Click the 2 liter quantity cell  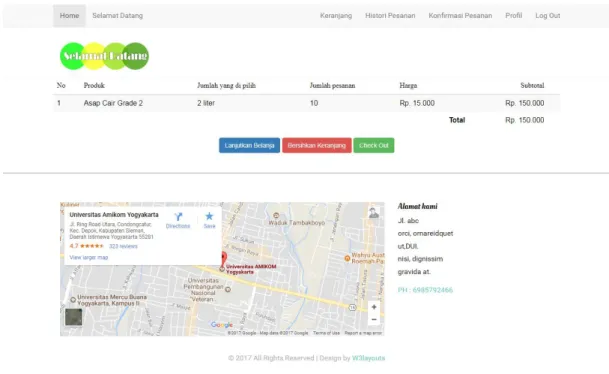click(x=205, y=103)
